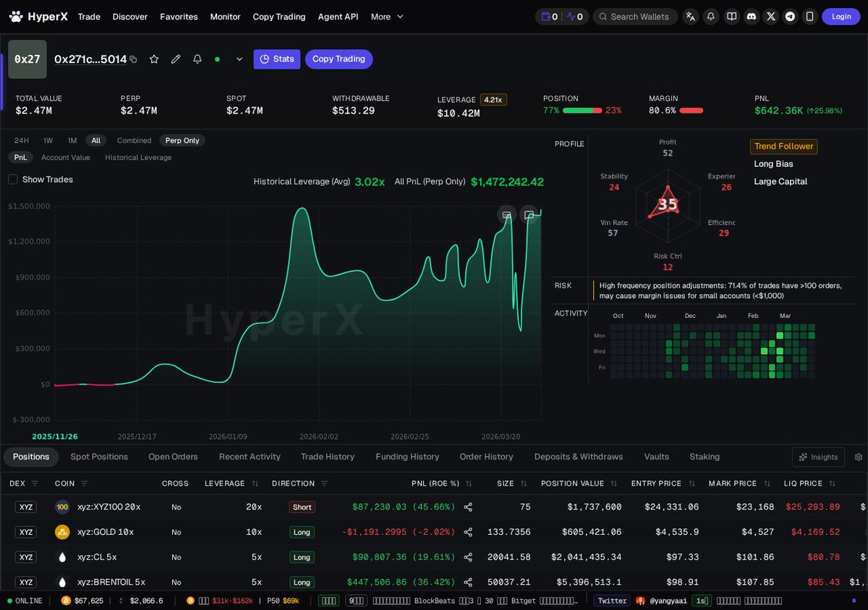Click the chart screenshot camera icon

click(507, 215)
